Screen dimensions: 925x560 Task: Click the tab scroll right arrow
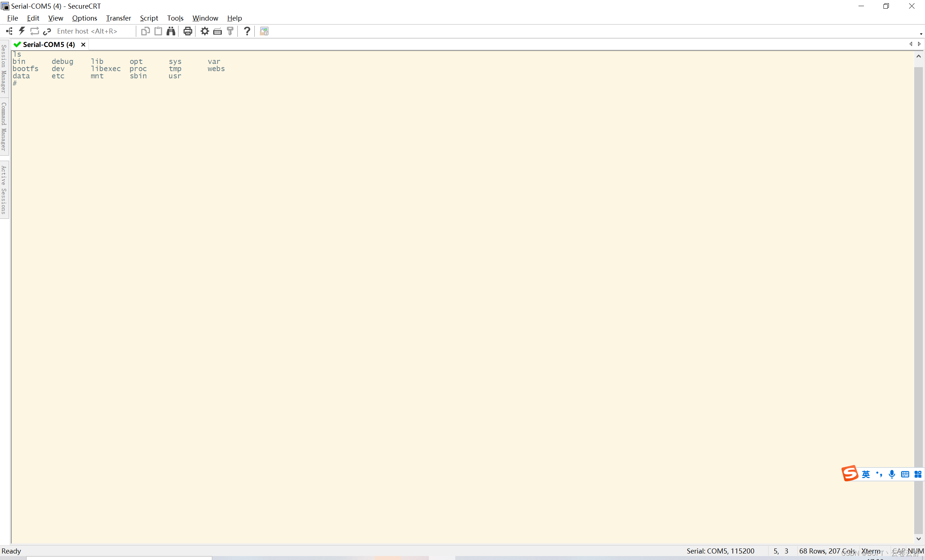(x=919, y=44)
